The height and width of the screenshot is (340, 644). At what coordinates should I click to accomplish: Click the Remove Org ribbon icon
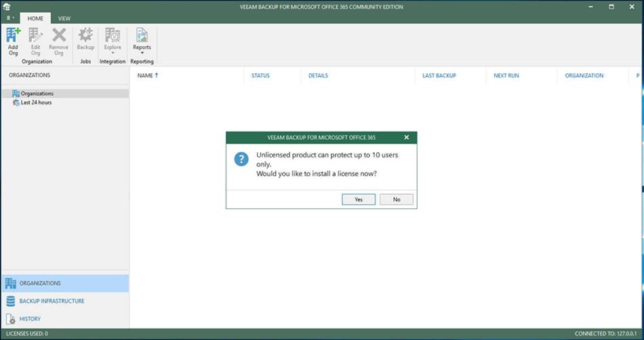[59, 41]
